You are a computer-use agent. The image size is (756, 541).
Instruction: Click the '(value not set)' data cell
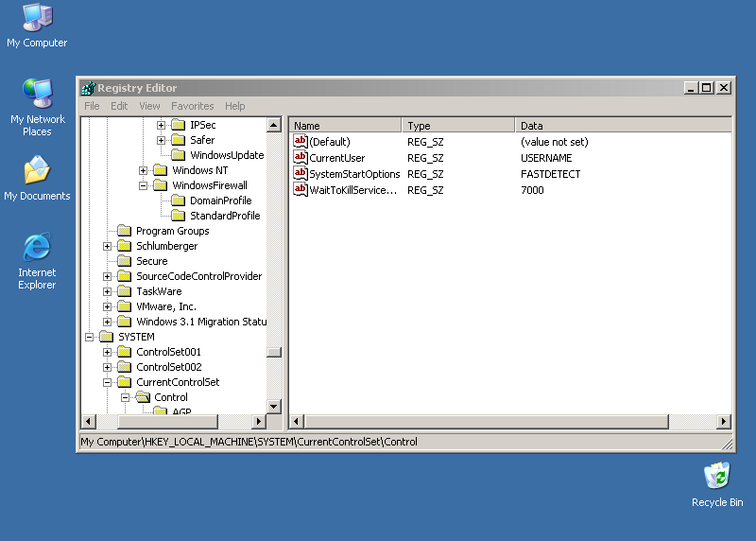coord(555,142)
